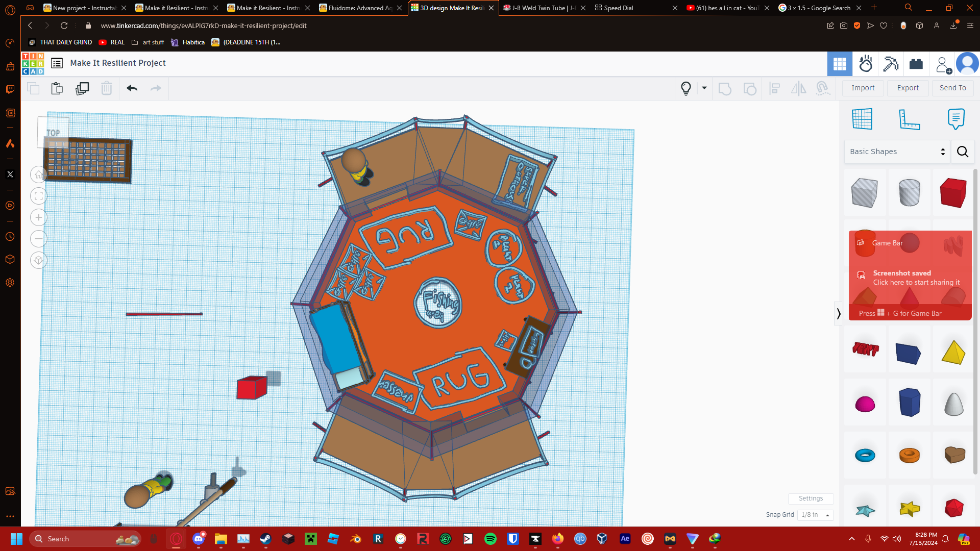Undo the last action
Screen dimensions: 980x551
pyautogui.click(x=132, y=88)
